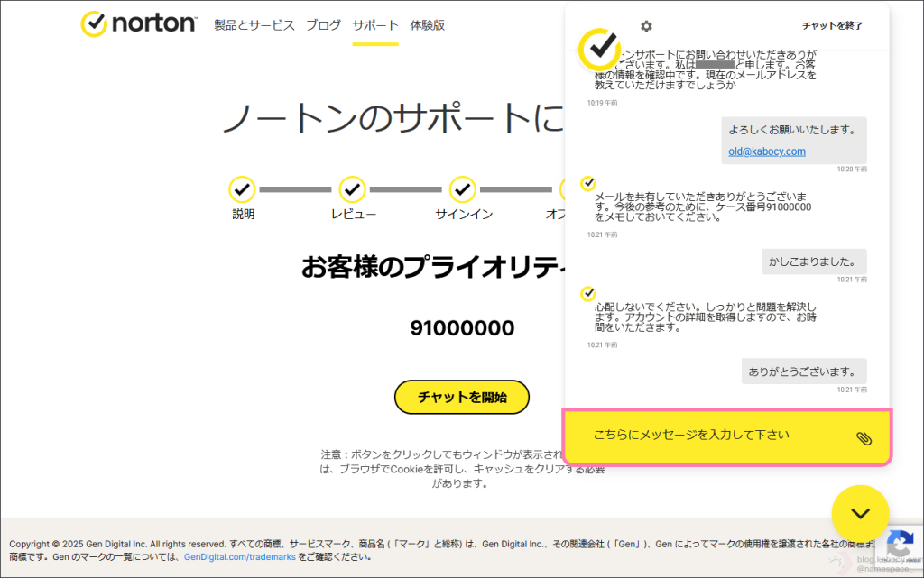Focus the chat message input field
This screenshot has height=578, width=924.
click(x=713, y=436)
